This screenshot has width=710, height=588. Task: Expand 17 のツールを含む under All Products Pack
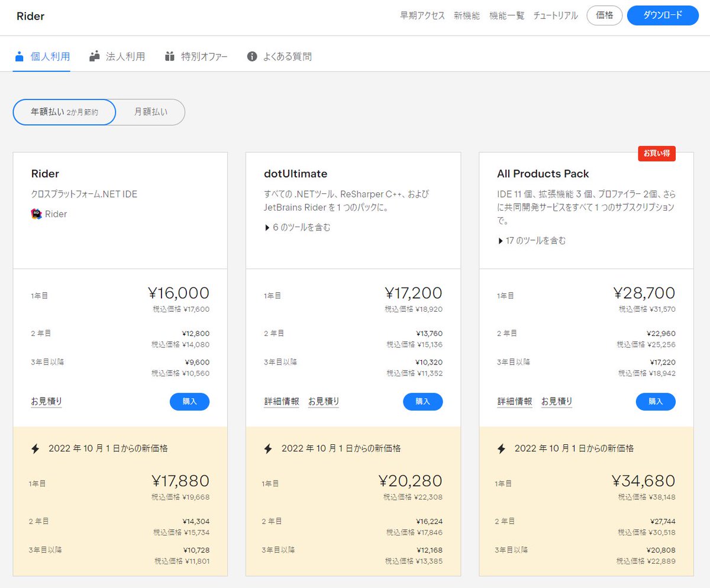click(531, 241)
